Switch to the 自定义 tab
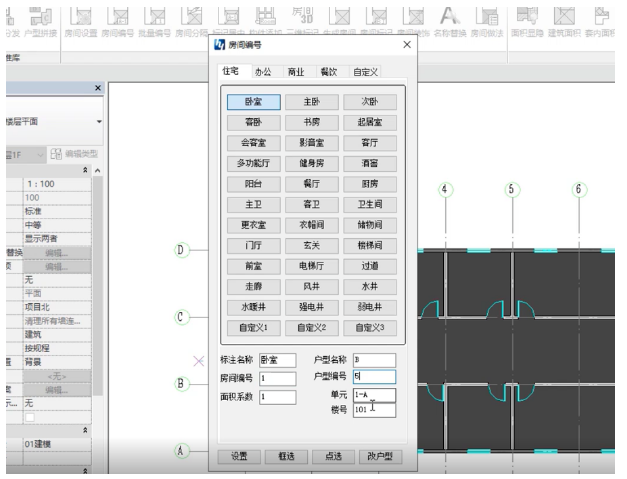 (365, 72)
